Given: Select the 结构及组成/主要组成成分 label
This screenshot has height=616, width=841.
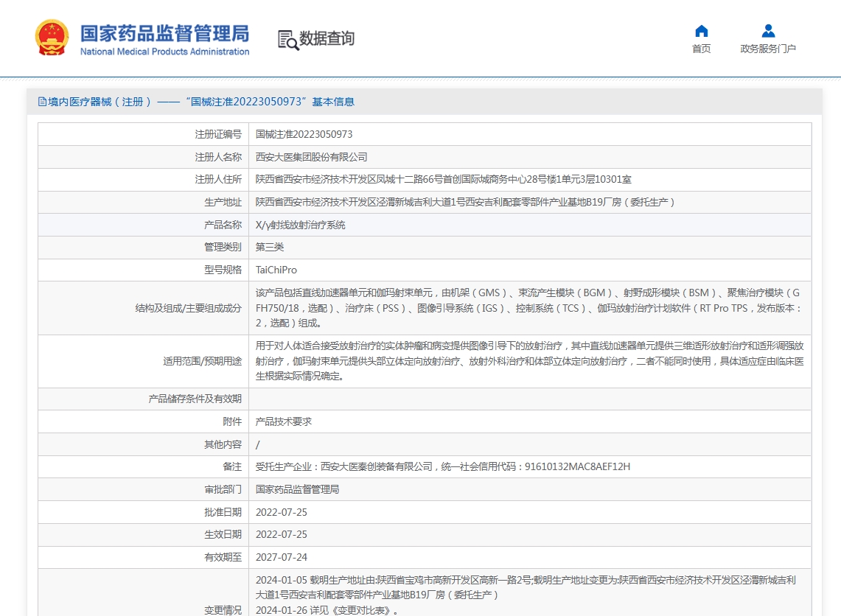Looking at the screenshot, I should (x=188, y=308).
